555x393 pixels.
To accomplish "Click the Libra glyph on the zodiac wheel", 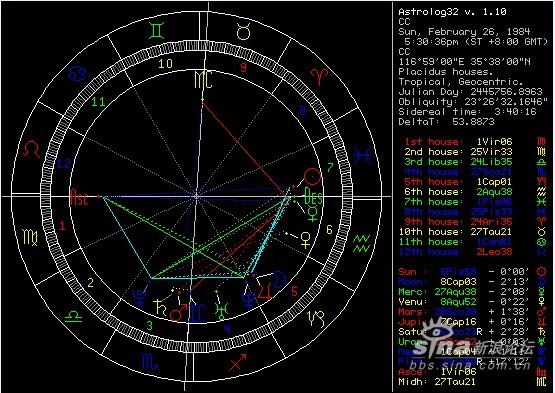I will click(x=74, y=316).
